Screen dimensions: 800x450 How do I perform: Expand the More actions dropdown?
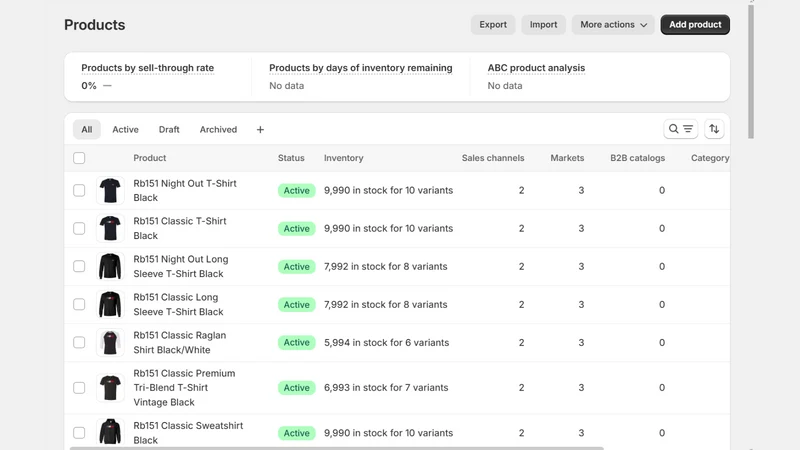[613, 24]
